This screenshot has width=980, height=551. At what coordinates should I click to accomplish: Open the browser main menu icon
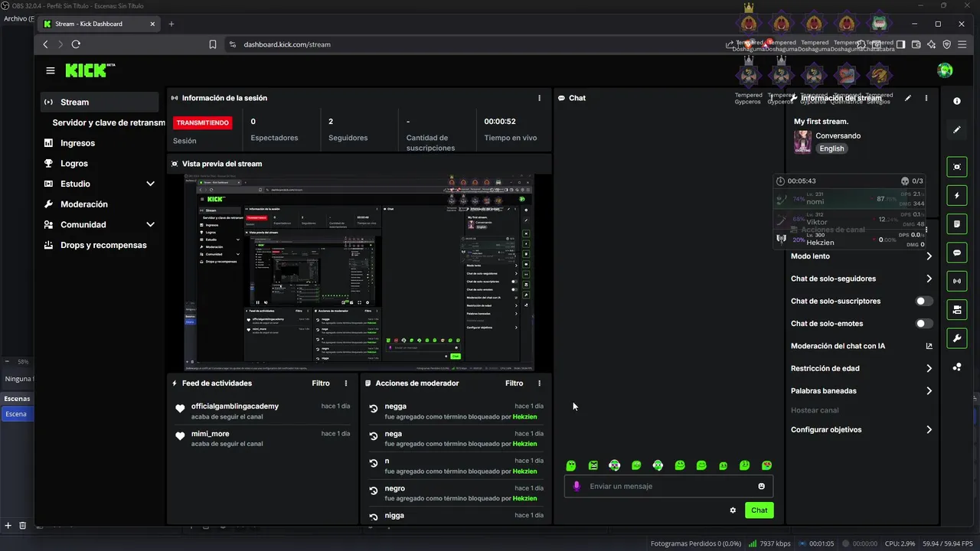click(x=962, y=44)
